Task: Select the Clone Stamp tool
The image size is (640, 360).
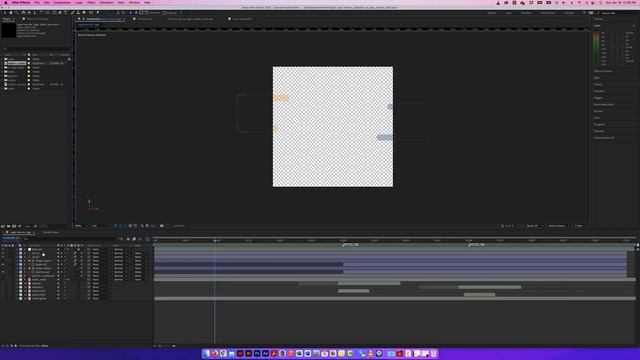Action: (78, 13)
